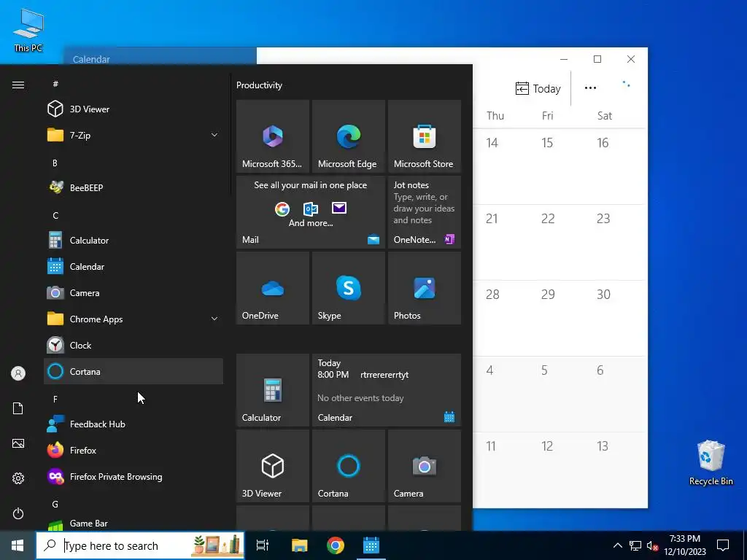Open the user account icon in Start
Viewport: 747px width, 560px height.
coord(18,373)
